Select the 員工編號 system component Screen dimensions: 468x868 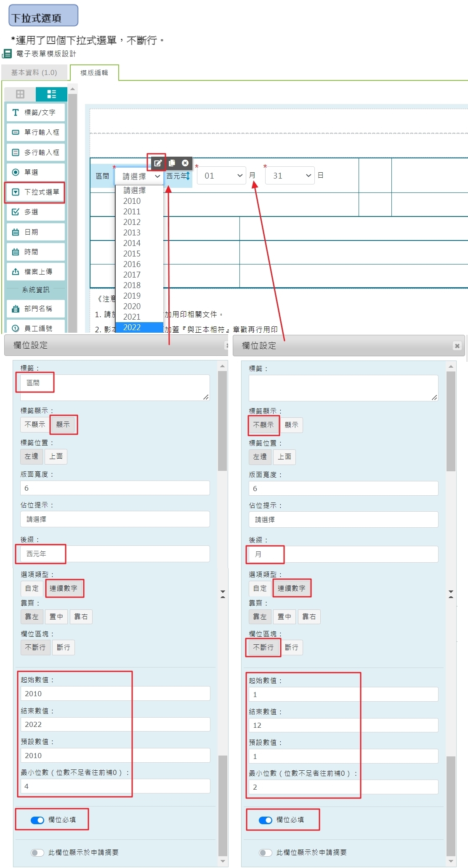coord(36,327)
